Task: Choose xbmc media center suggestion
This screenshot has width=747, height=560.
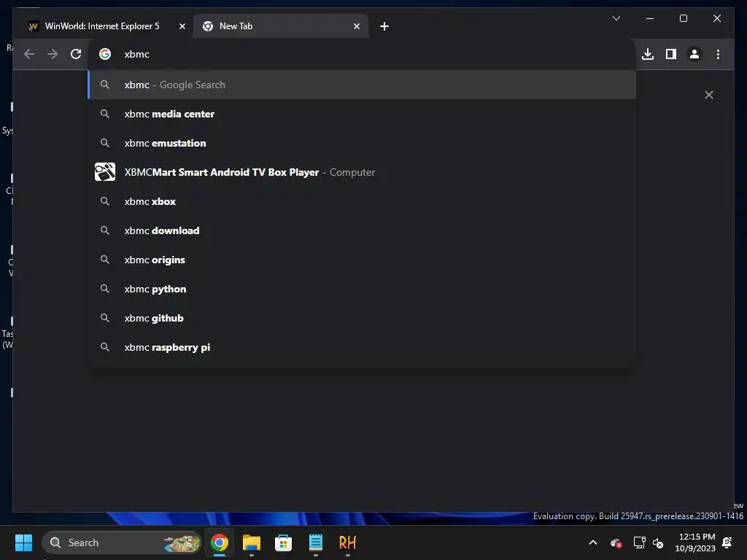Action: pyautogui.click(x=362, y=114)
